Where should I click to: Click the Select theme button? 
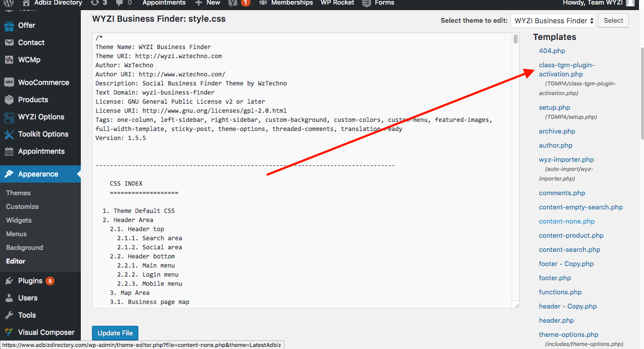point(613,20)
